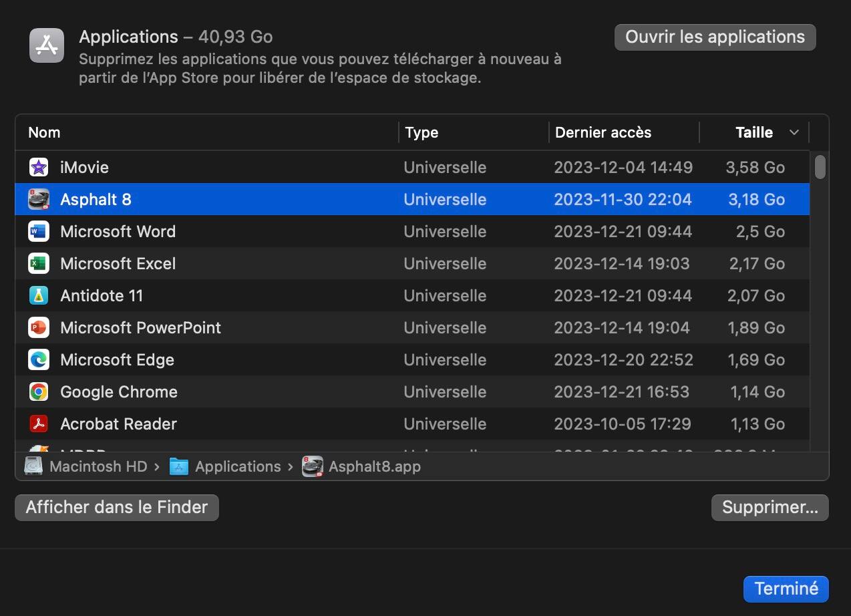Click the app list vertical scrollbar

tap(820, 167)
